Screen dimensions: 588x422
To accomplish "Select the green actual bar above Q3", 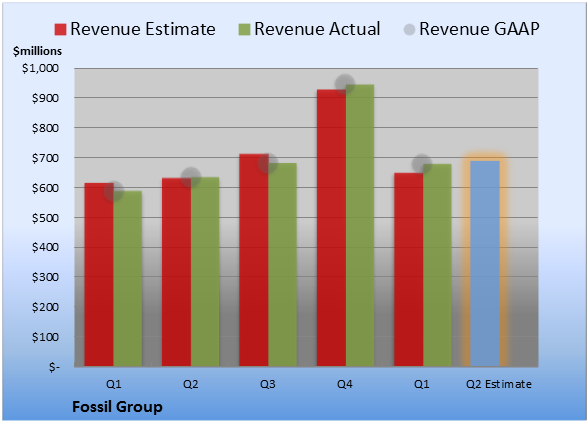I will tap(282, 265).
